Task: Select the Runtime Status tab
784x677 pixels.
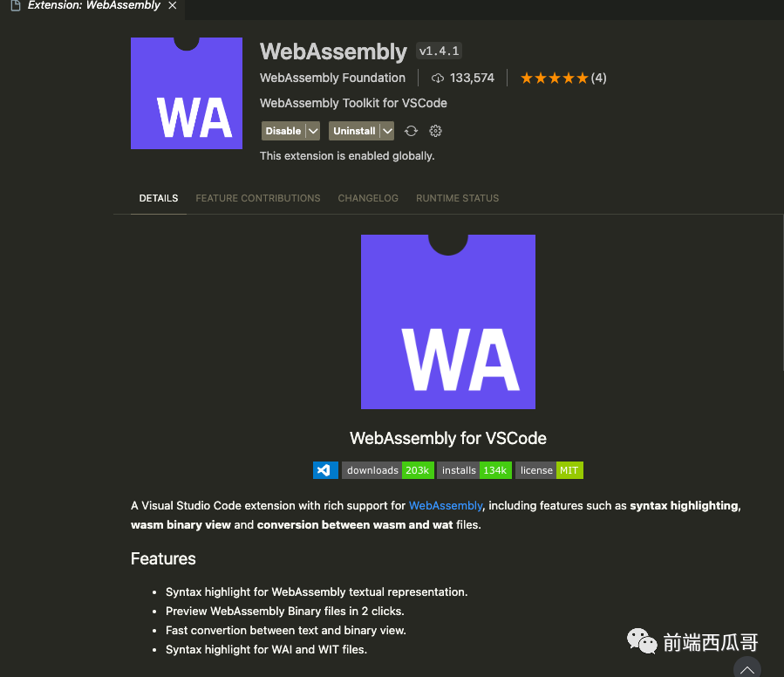Action: pos(458,198)
